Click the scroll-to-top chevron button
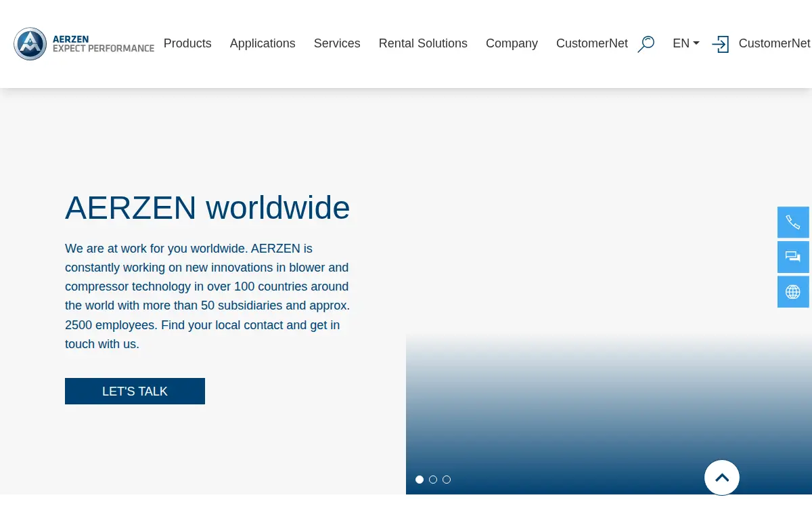 pos(722,478)
